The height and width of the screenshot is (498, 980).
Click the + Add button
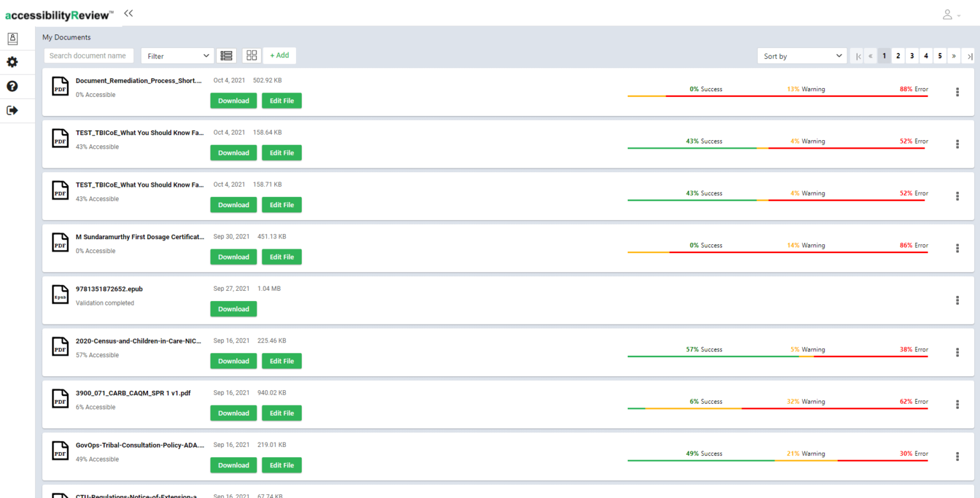(279, 55)
